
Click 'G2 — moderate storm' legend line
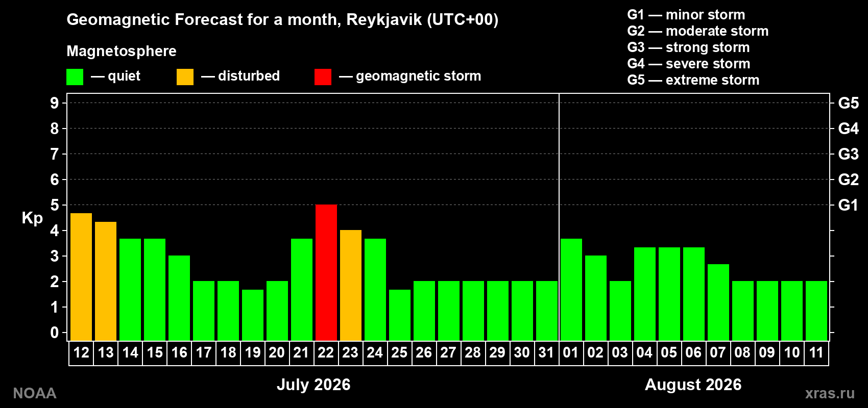pos(697,31)
